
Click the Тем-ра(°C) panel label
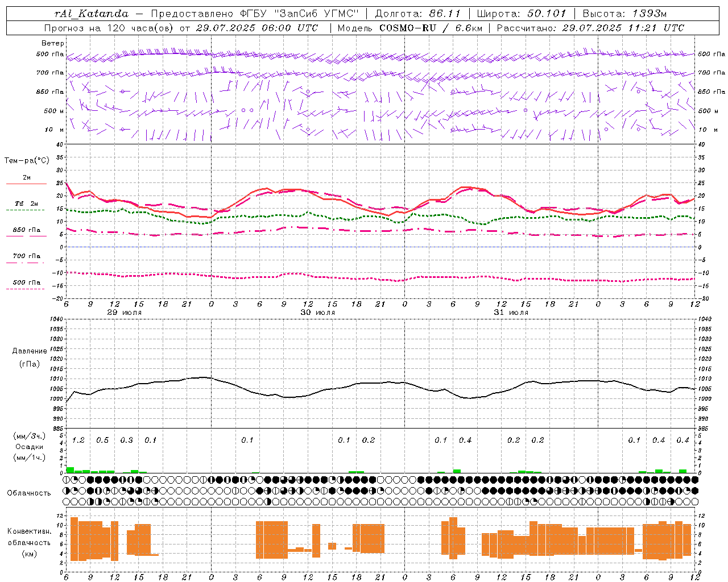27,161
